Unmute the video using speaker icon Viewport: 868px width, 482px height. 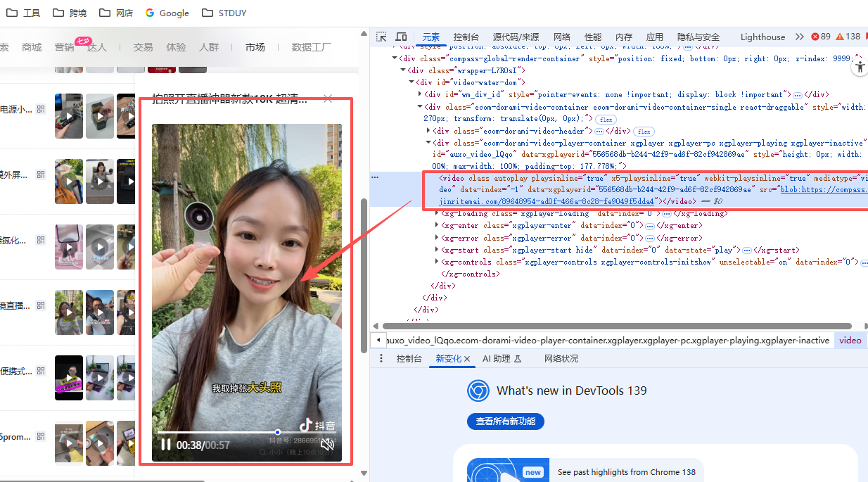point(327,444)
